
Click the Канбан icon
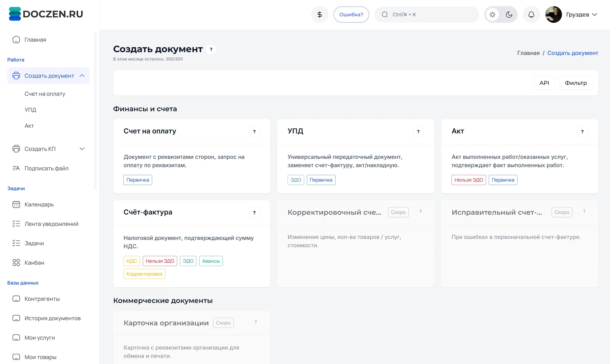click(16, 263)
